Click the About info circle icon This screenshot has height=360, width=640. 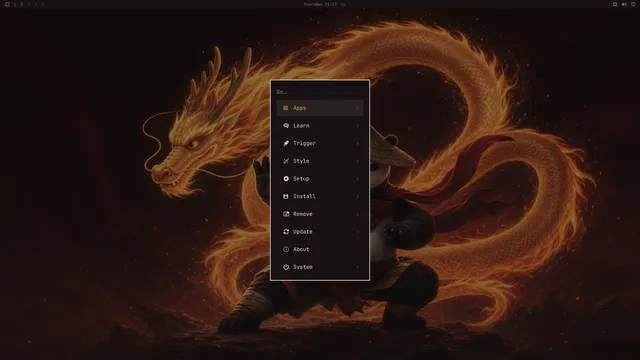[x=286, y=249]
